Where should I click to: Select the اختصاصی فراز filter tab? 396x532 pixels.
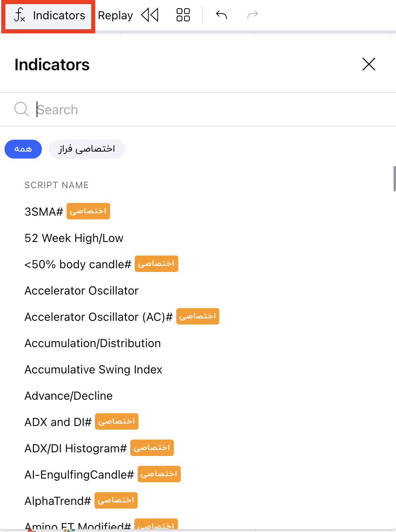[87, 149]
